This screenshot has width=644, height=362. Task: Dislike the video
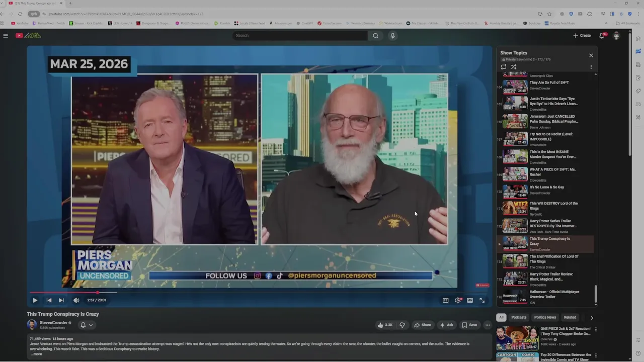pyautogui.click(x=402, y=325)
